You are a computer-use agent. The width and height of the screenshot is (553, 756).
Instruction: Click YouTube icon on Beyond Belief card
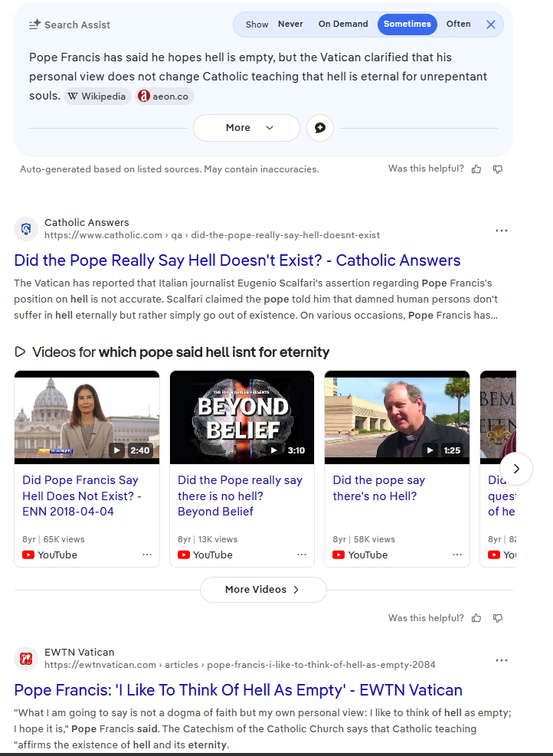pos(184,555)
